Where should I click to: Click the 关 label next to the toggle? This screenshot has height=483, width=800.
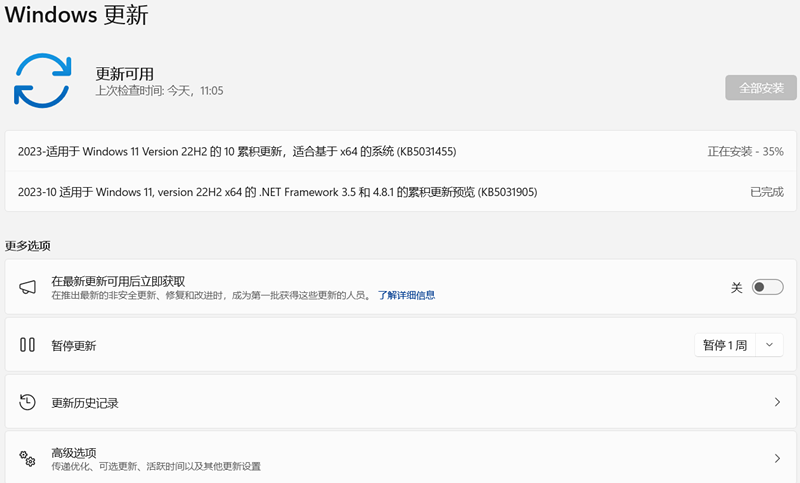coord(736,288)
